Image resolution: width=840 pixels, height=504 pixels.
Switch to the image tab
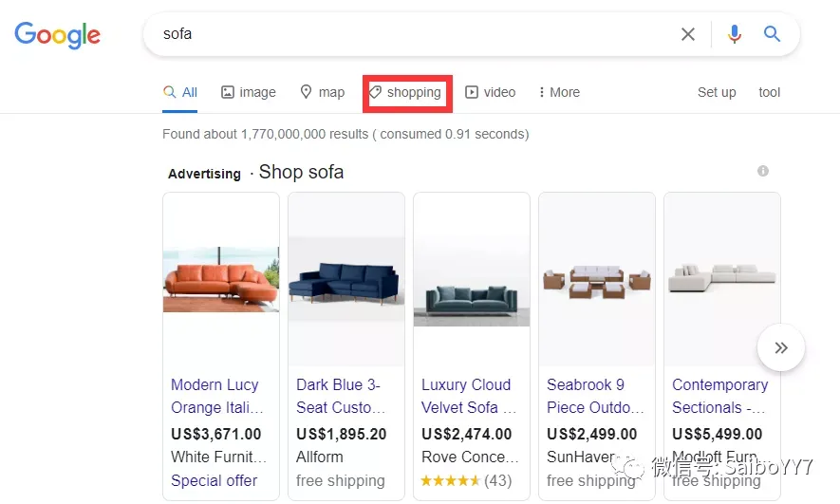click(249, 93)
